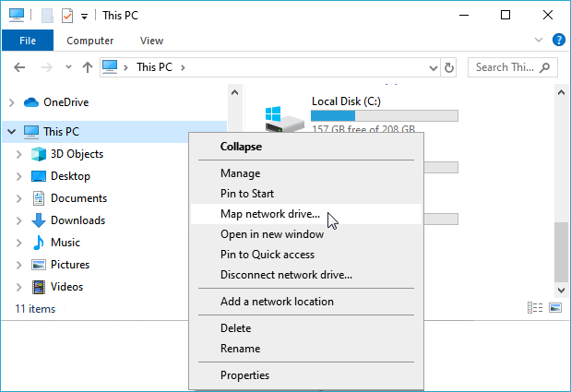Open the File menu button
This screenshot has height=392, width=571.
[28, 41]
